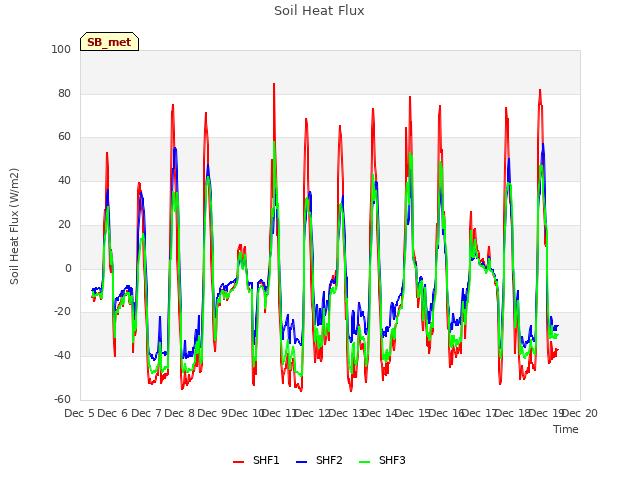Click the green SHF3 legend color marker
This screenshot has width=640, height=480.
coord(364,462)
